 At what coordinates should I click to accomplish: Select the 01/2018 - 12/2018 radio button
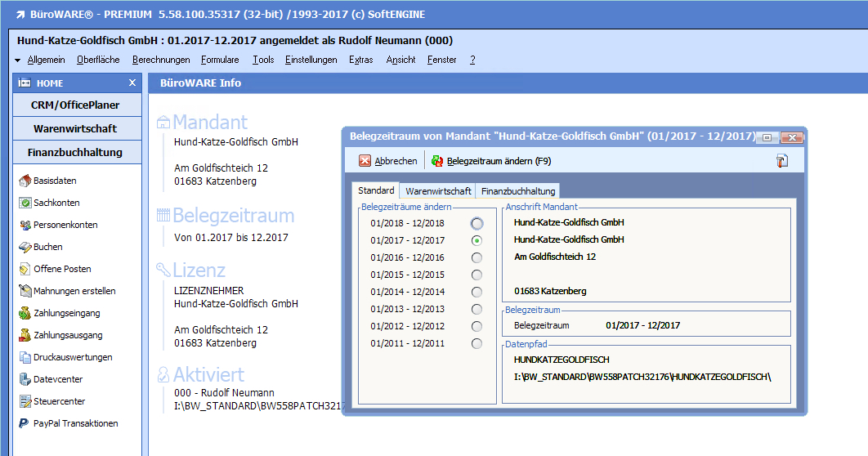click(477, 223)
